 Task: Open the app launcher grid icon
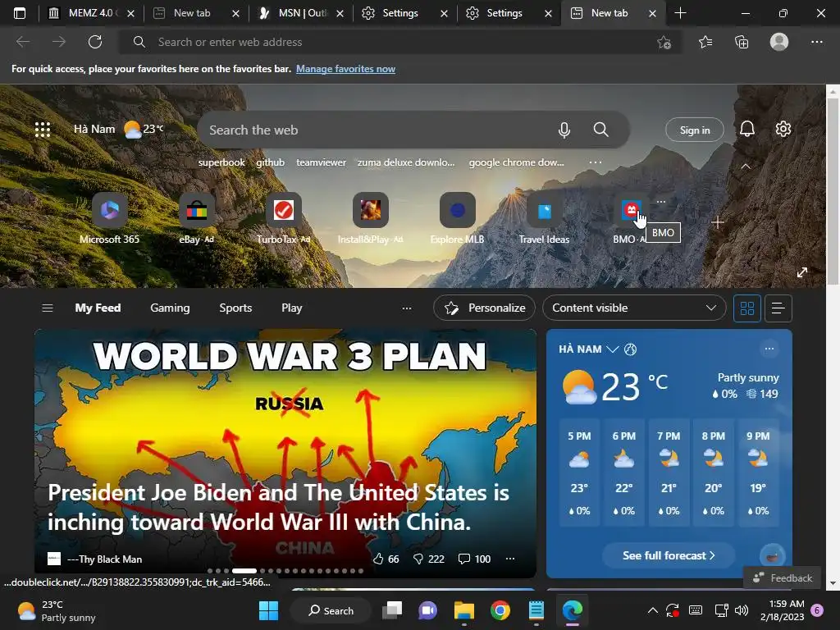pos(43,130)
